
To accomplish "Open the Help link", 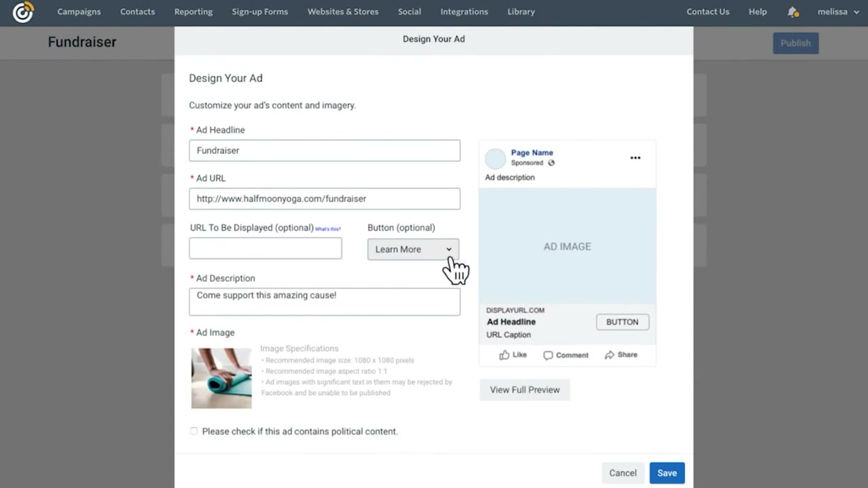I will (757, 12).
